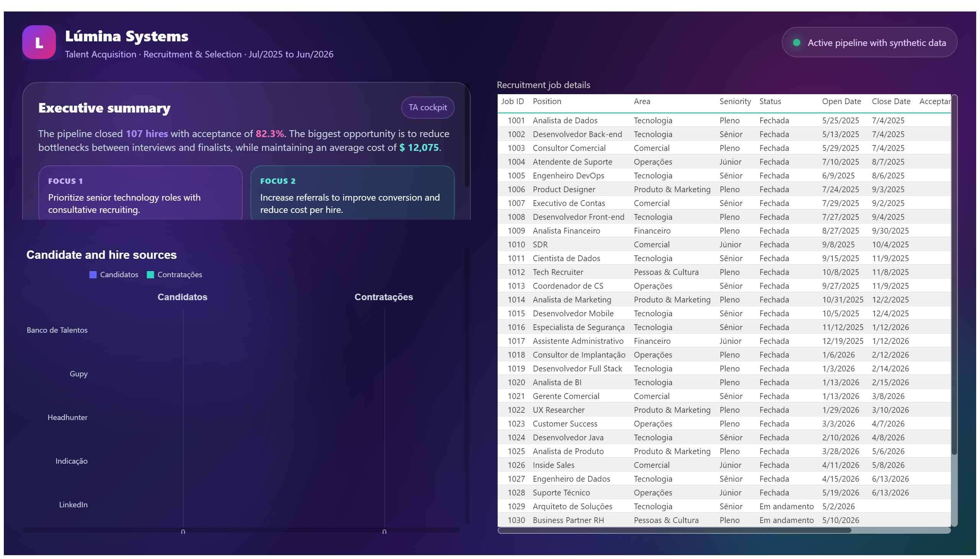Select Indicação axis label in chart
This screenshot has height=559, width=980.
click(x=72, y=461)
